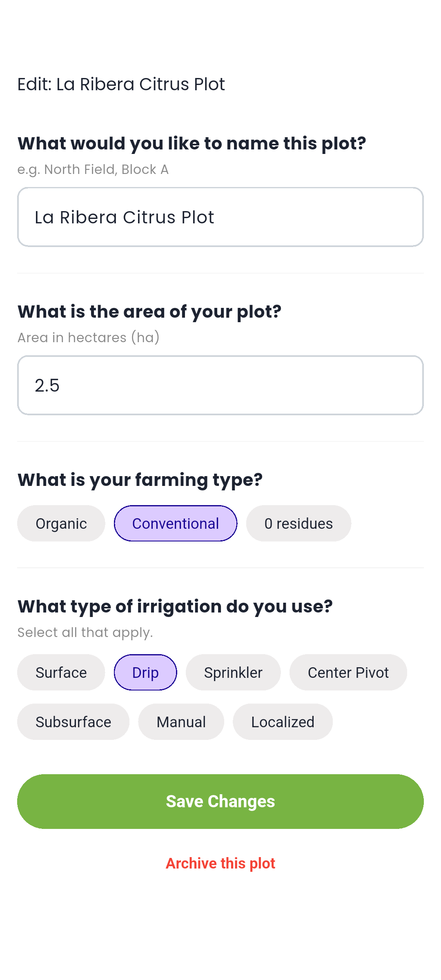
Task: Click the Save Changes button
Action: point(220,802)
